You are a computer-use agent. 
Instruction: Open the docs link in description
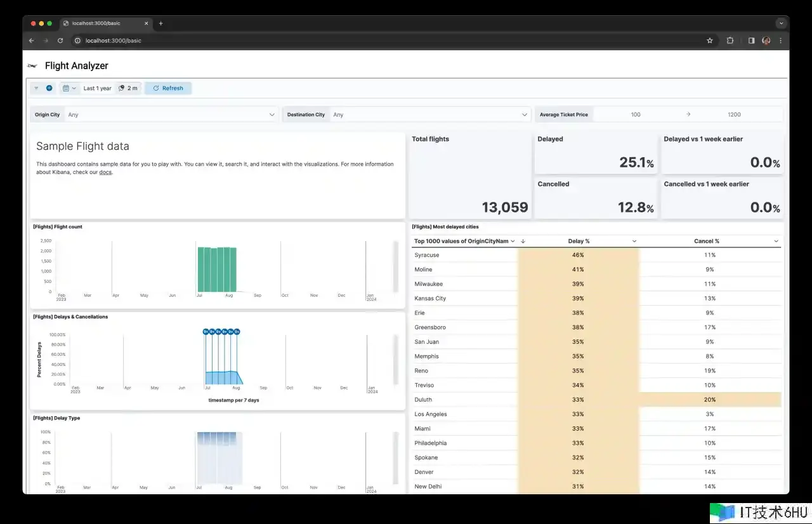105,172
